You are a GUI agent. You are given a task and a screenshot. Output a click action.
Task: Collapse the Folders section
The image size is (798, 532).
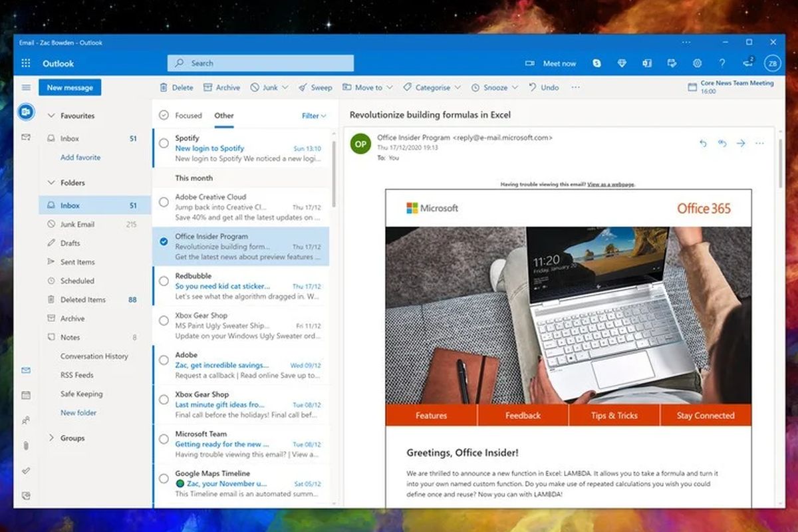pos(51,182)
